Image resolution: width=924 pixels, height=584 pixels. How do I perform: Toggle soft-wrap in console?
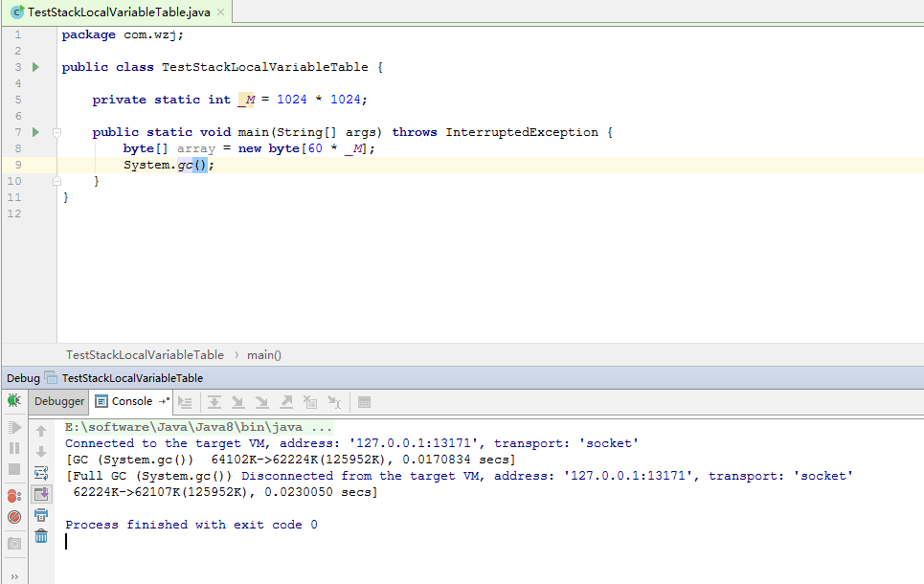41,473
